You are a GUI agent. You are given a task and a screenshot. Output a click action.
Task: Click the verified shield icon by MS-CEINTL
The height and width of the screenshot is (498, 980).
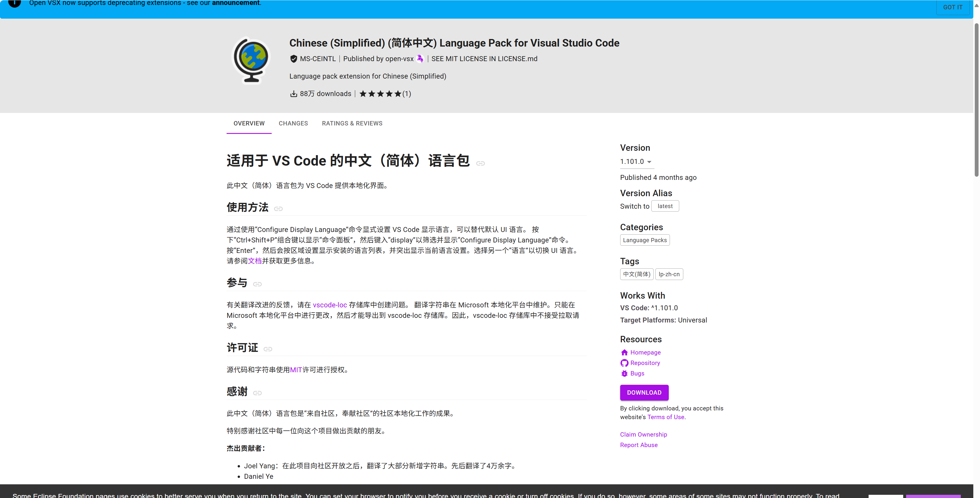click(x=293, y=59)
